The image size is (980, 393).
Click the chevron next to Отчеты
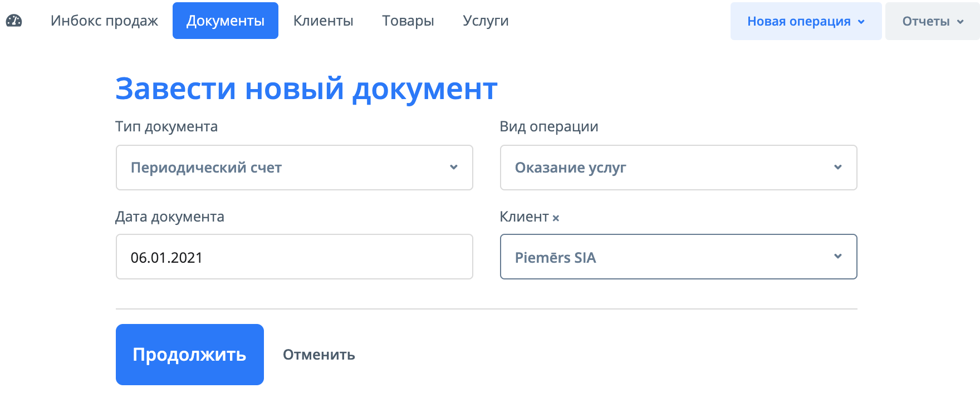(961, 21)
